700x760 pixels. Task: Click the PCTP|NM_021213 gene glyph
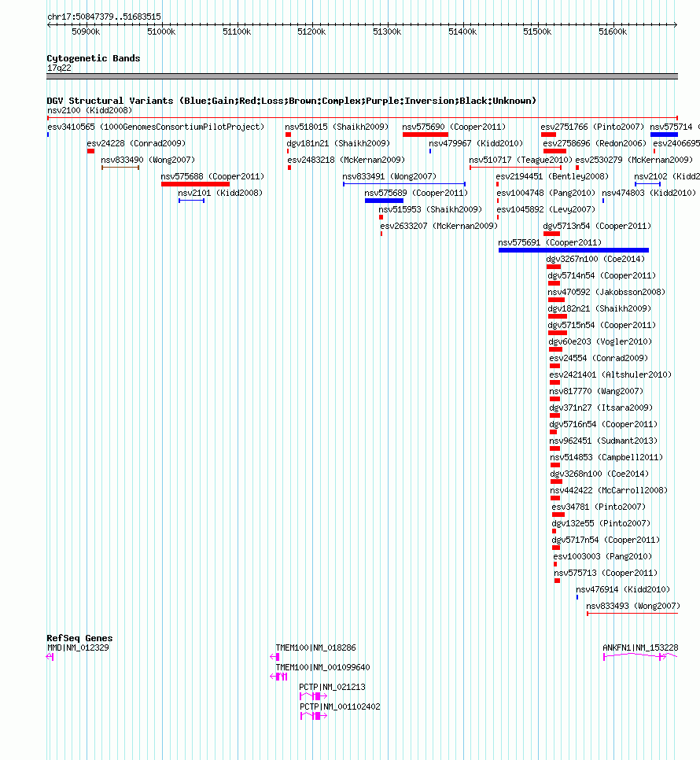[313, 696]
